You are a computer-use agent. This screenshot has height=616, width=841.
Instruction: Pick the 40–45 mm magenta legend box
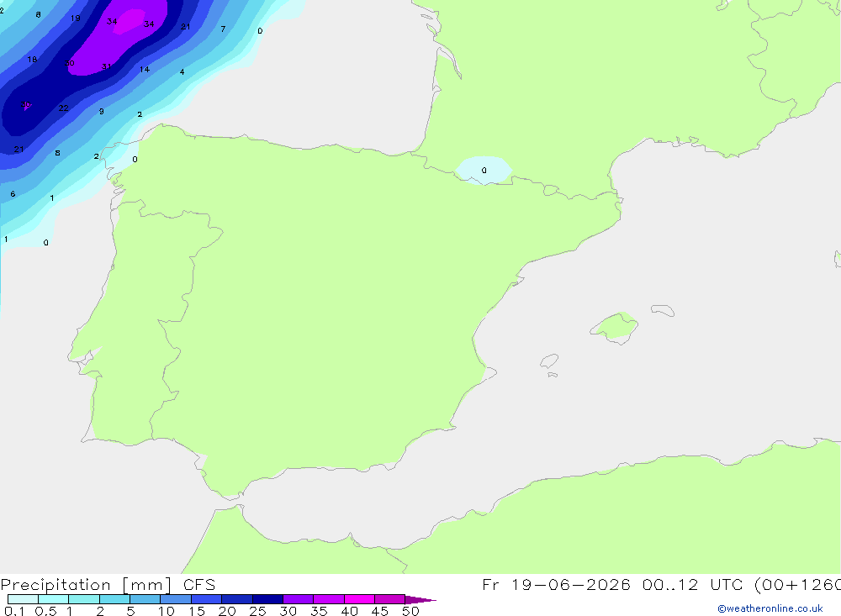point(359,599)
